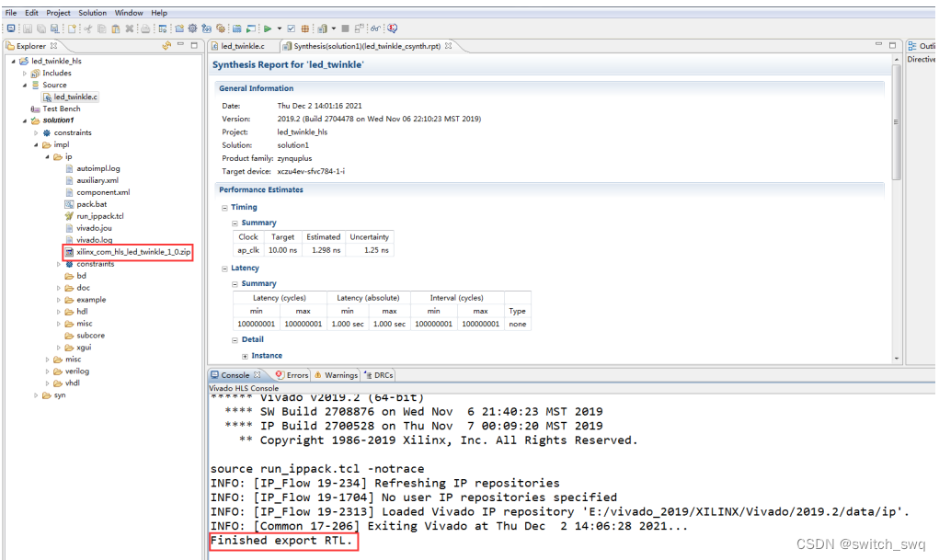Run C Synthesis with the green arrow icon
939x560 pixels.
click(x=268, y=28)
